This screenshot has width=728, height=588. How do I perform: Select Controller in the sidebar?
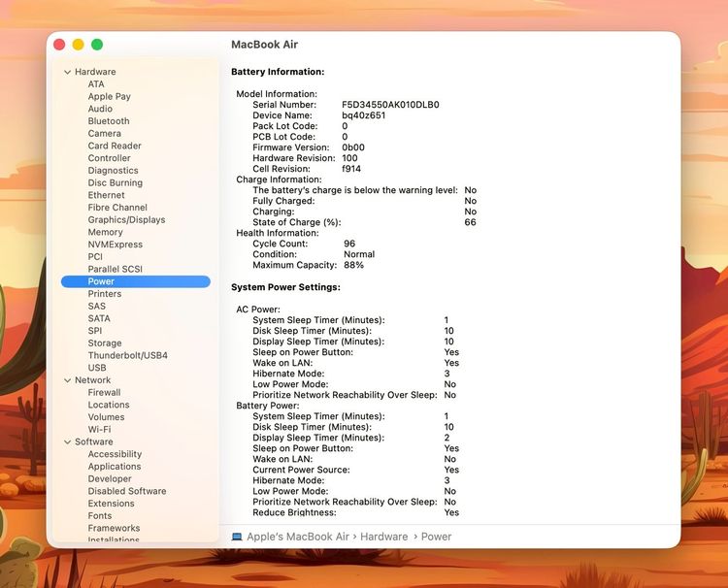109,158
